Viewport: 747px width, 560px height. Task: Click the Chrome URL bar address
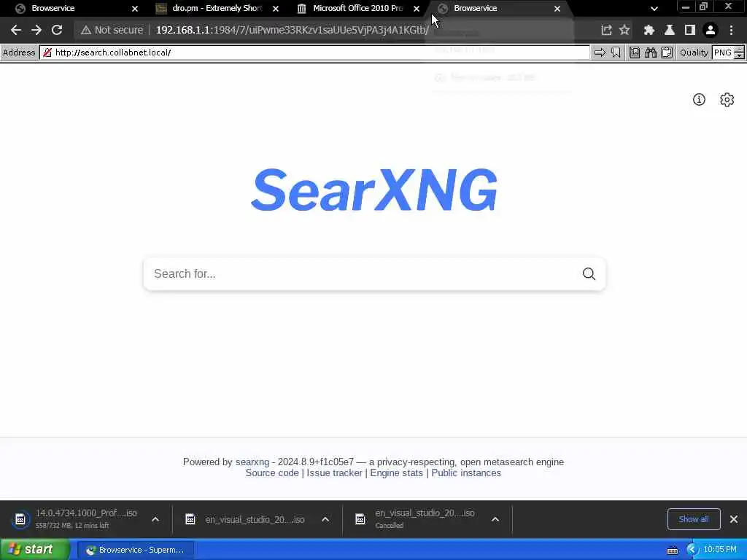pyautogui.click(x=292, y=30)
